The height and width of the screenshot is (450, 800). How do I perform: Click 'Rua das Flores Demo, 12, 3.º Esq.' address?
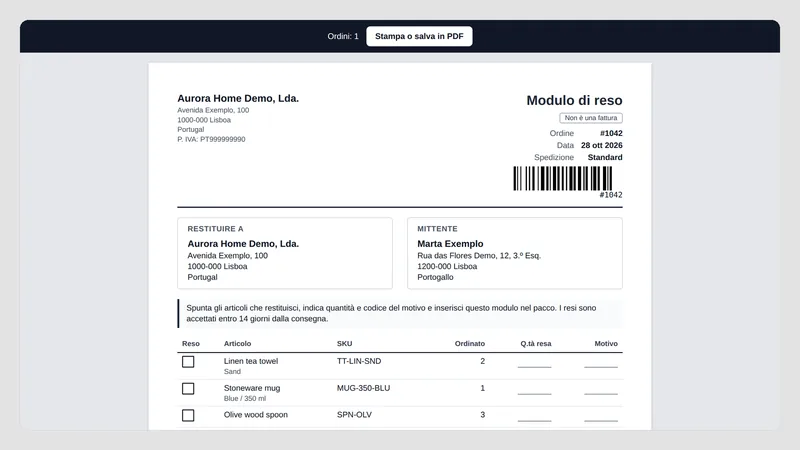479,256
